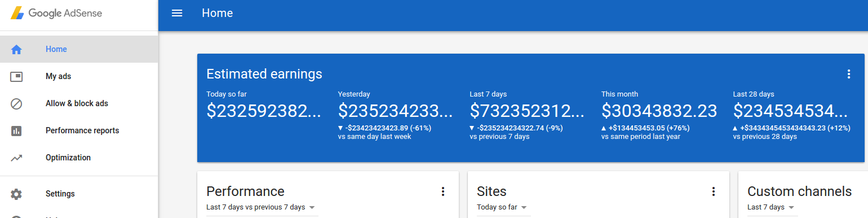This screenshot has height=218, width=868.
Task: Open the Estimated earnings card options menu
Action: pyautogui.click(x=849, y=74)
